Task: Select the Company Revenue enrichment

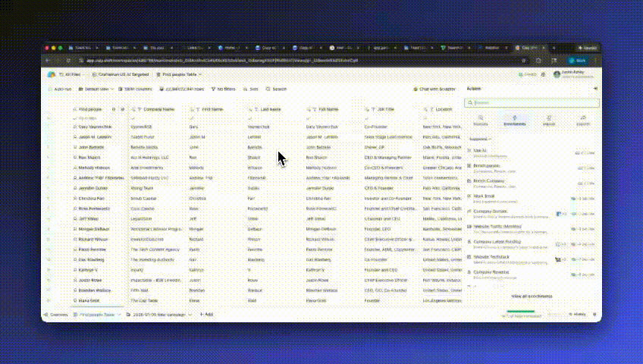Action: coord(532,275)
